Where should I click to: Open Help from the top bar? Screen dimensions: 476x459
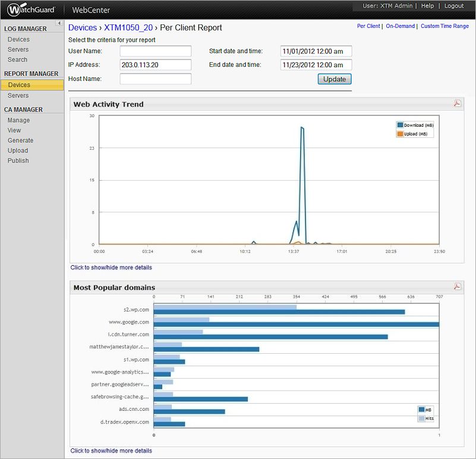[426, 6]
